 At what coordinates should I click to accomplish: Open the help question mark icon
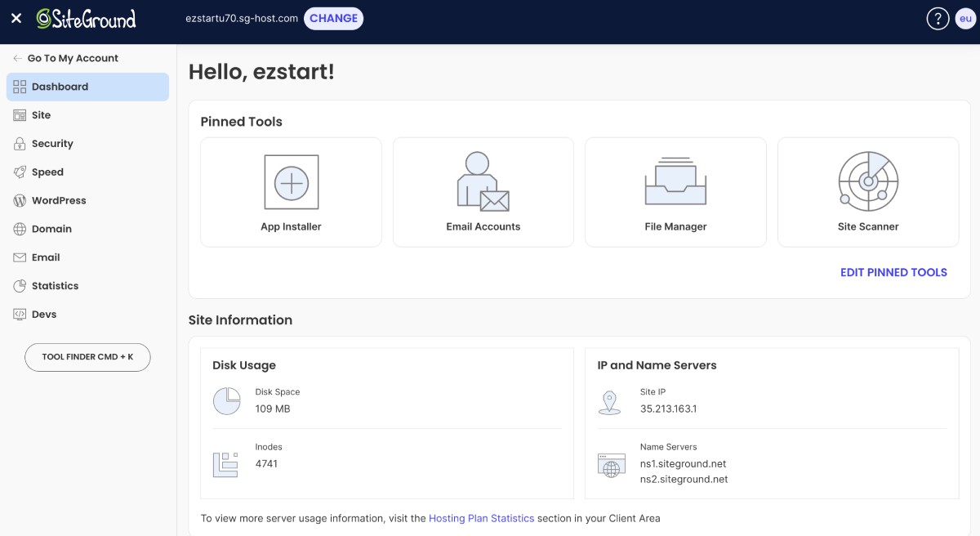pos(938,17)
